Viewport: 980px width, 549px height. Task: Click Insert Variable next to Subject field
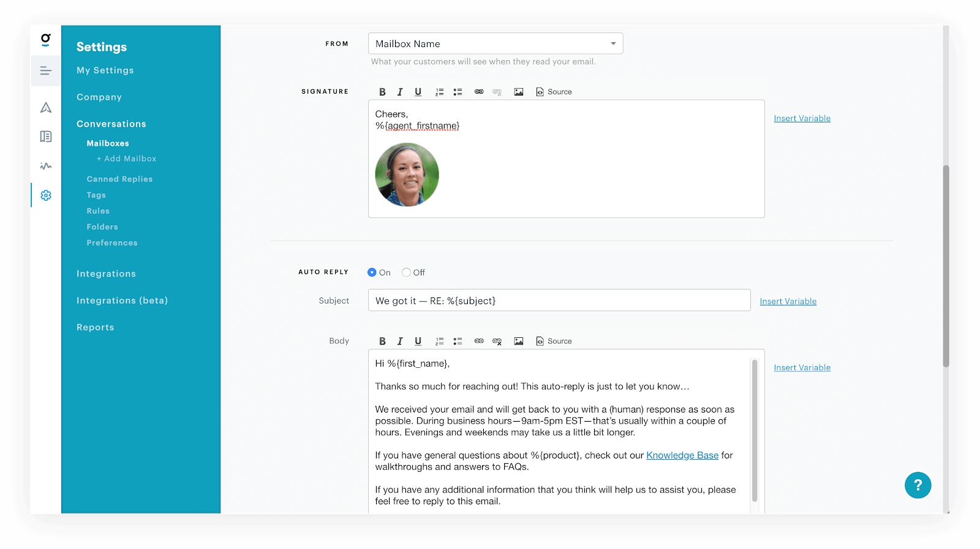788,301
